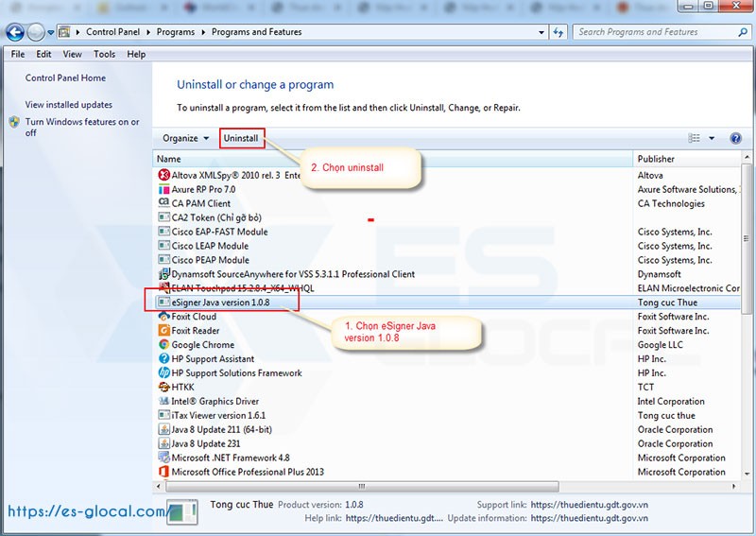
Task: Select the Foxit Cloud icon
Action: point(163,316)
